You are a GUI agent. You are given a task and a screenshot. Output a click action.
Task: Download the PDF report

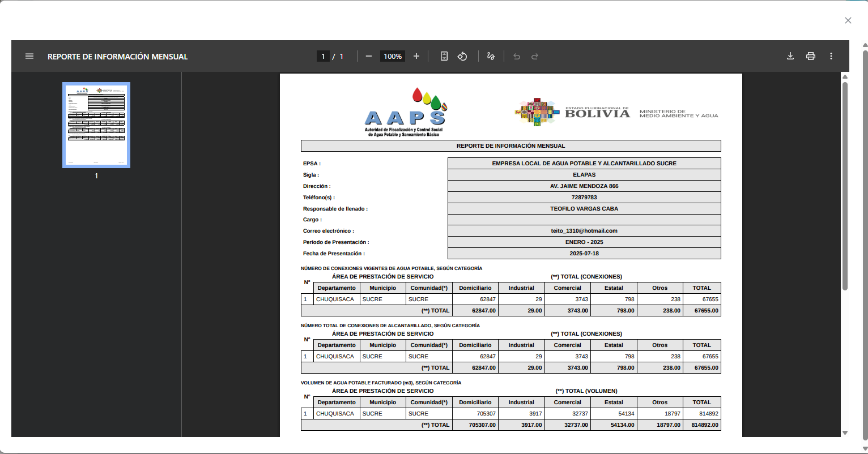(790, 56)
